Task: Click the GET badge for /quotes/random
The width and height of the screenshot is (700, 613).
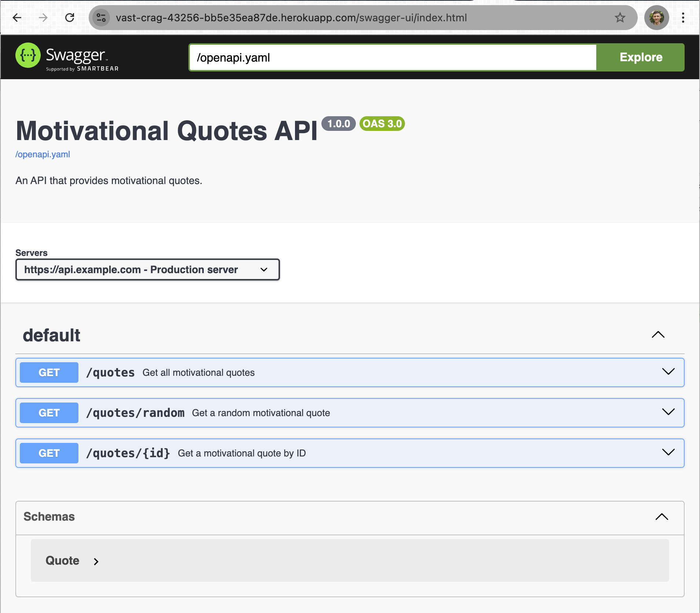Action: tap(49, 413)
